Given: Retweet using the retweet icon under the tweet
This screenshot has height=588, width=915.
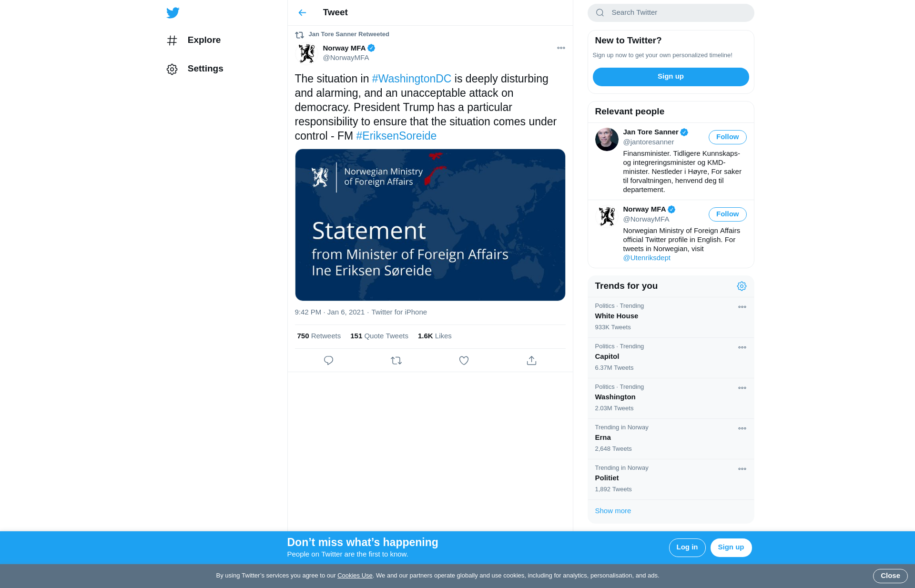Looking at the screenshot, I should [x=396, y=361].
